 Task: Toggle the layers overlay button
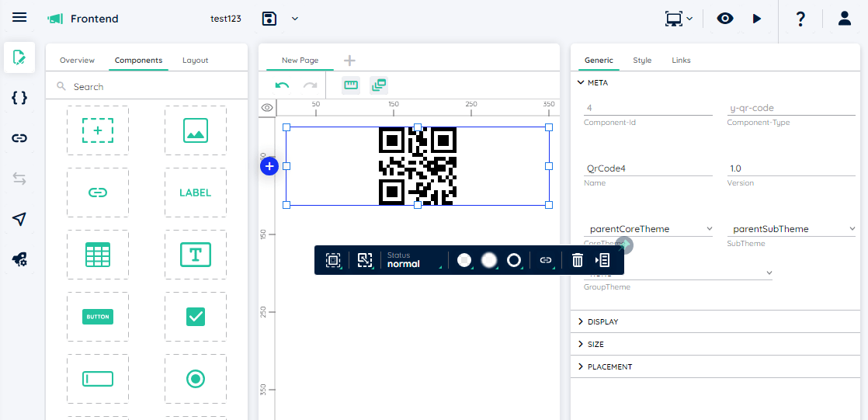379,85
